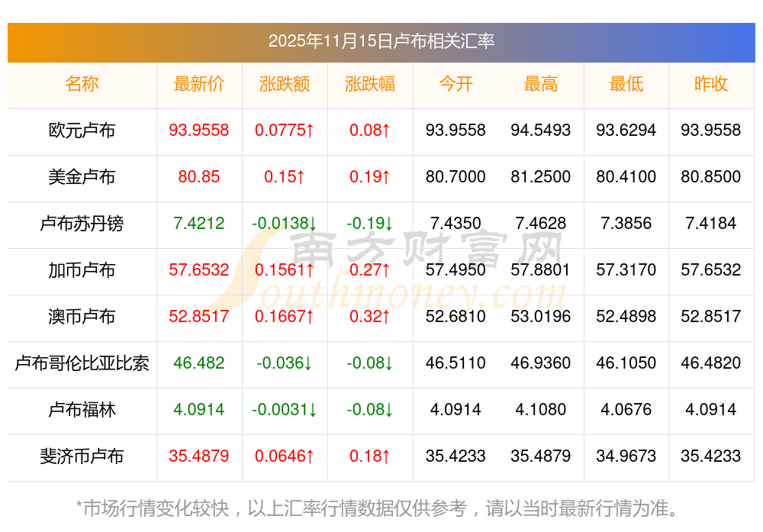Click the change amount 0.1667↑
The width and height of the screenshot is (763, 532).
pyautogui.click(x=285, y=317)
